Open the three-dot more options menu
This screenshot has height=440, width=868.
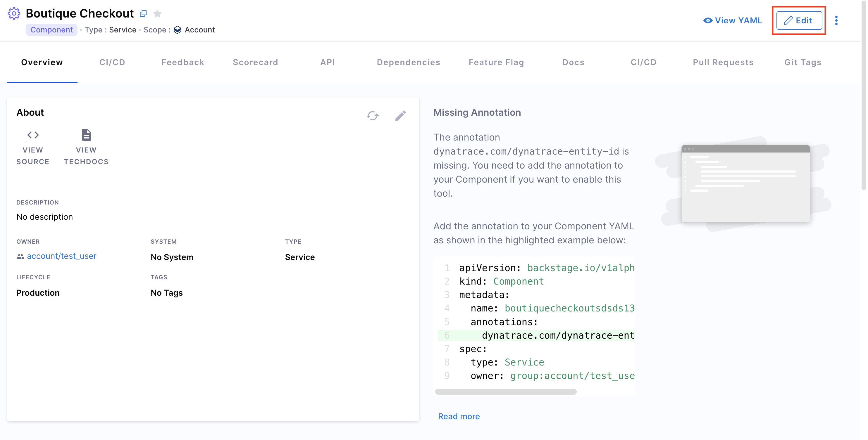pyautogui.click(x=836, y=20)
